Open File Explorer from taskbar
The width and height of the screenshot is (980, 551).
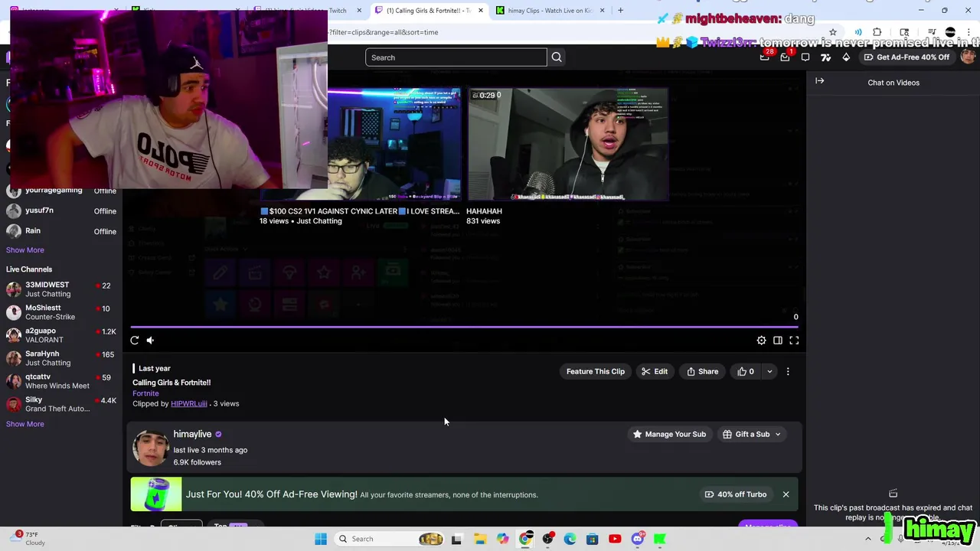480,539
